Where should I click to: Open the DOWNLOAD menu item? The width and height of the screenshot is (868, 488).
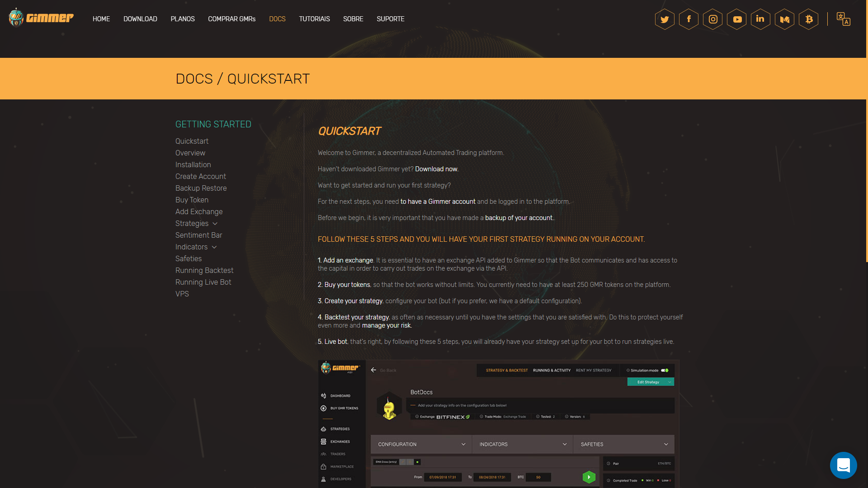[140, 19]
